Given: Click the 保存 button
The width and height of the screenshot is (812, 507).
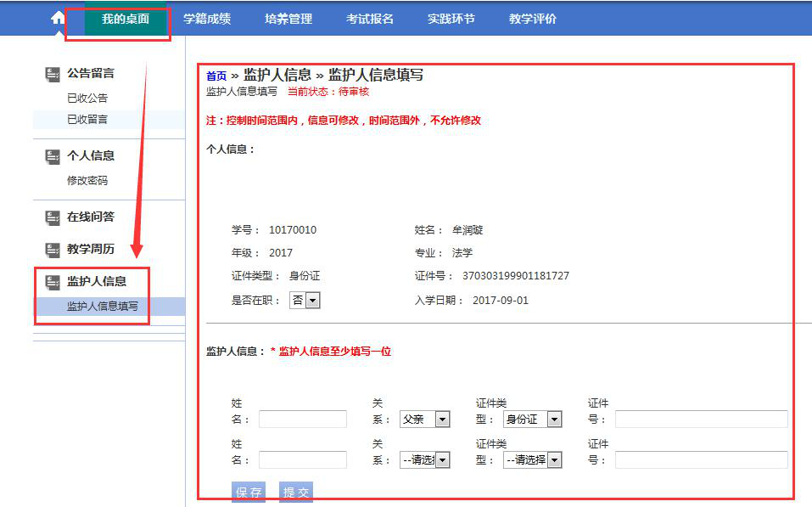Looking at the screenshot, I should (x=247, y=493).
